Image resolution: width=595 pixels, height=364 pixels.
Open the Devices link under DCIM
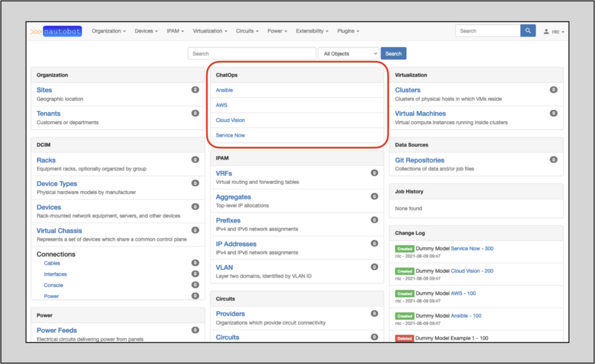(49, 207)
